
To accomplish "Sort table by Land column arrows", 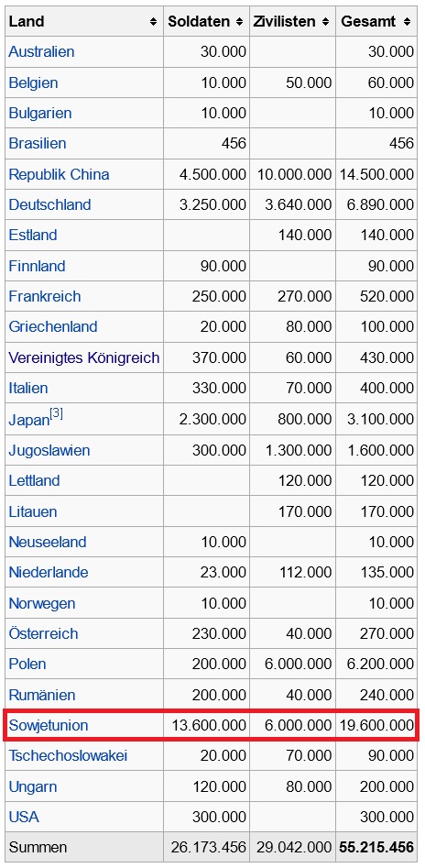I will click(153, 22).
